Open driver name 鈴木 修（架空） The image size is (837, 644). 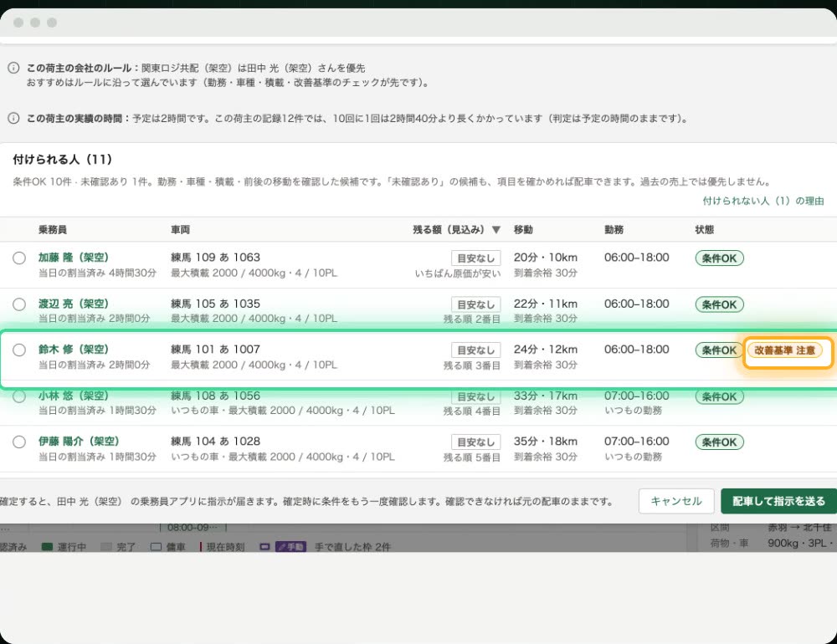[73, 350]
